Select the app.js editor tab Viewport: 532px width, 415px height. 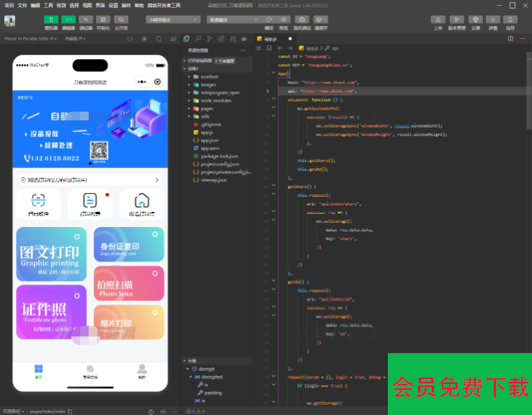click(270, 38)
